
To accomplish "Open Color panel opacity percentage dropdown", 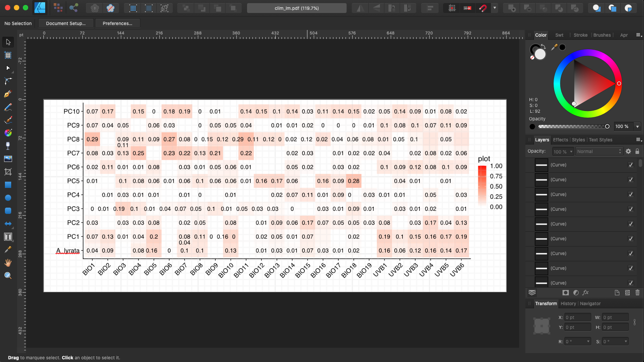I will [638, 127].
